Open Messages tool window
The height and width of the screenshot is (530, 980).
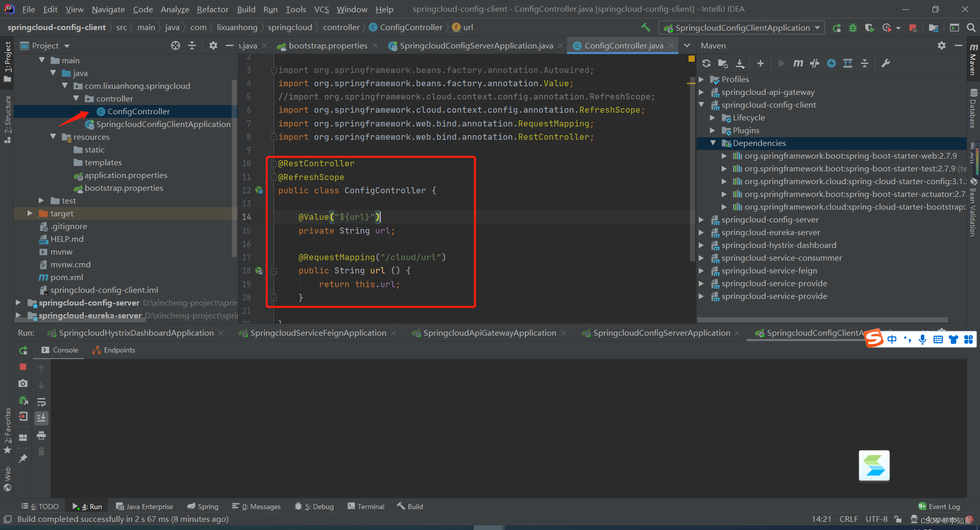(x=256, y=507)
